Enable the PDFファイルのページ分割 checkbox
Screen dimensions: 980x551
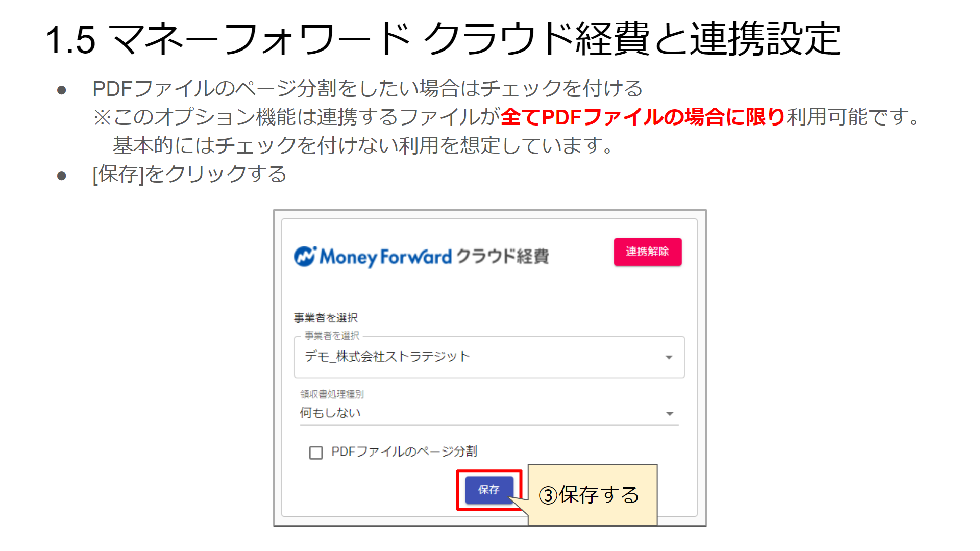pyautogui.click(x=316, y=453)
